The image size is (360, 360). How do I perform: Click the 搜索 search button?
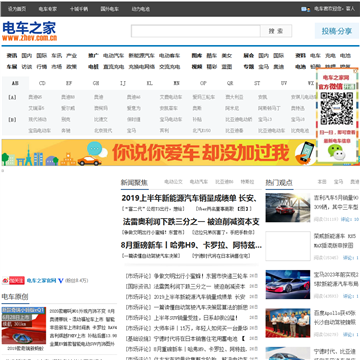(276, 31)
